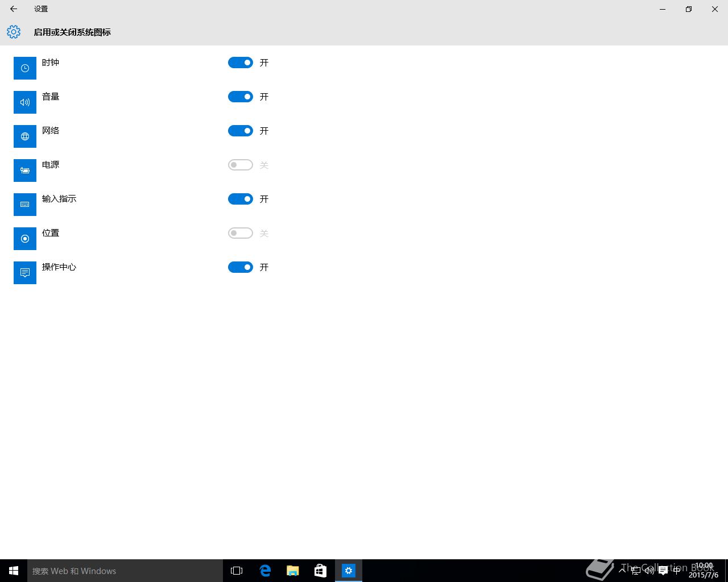
Task: Turn off the 音量 toggle
Action: click(241, 97)
